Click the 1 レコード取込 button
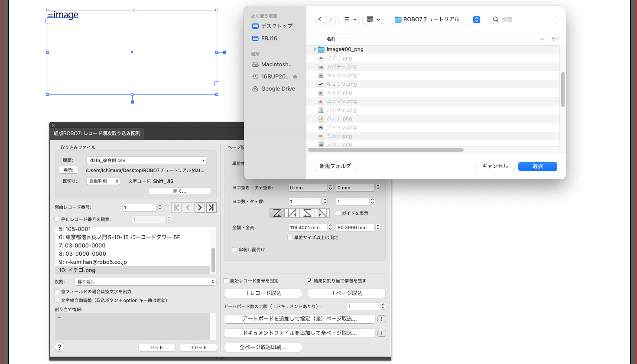Viewport: 637px width, 364px height. [263, 293]
